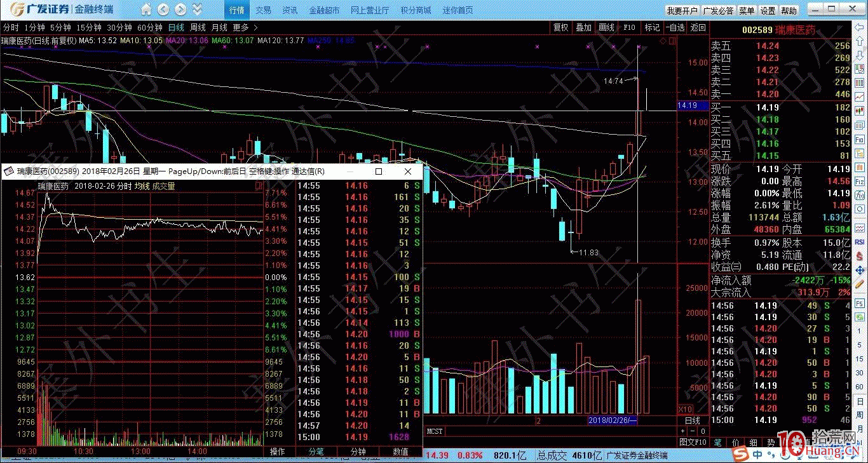Click the blue left-arrow icon atop right sidebar

coord(859,28)
